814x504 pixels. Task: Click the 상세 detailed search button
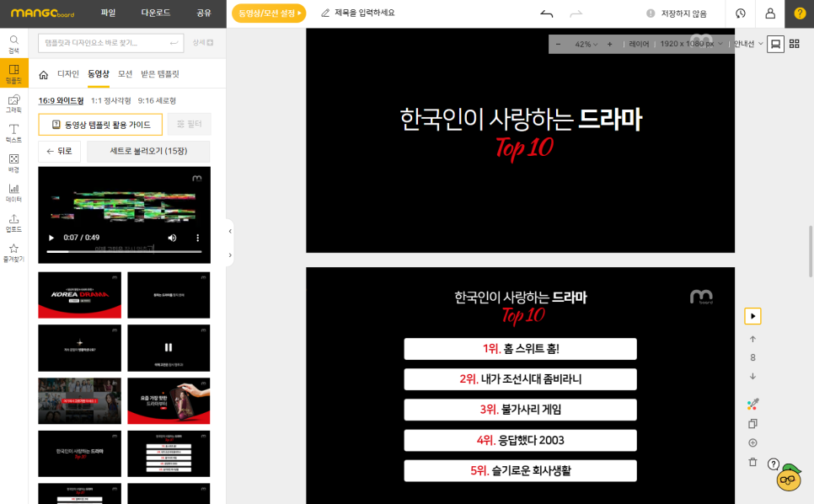click(202, 43)
